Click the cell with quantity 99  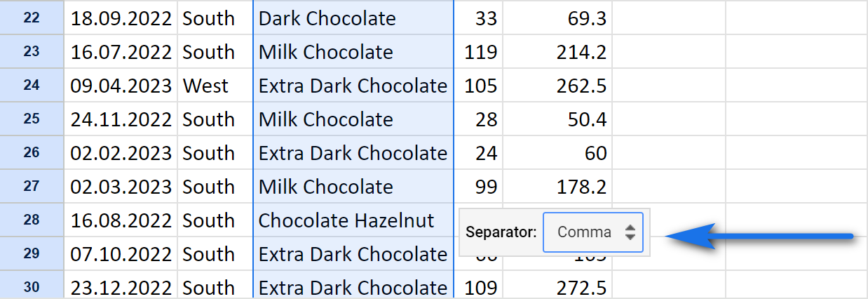(x=478, y=186)
